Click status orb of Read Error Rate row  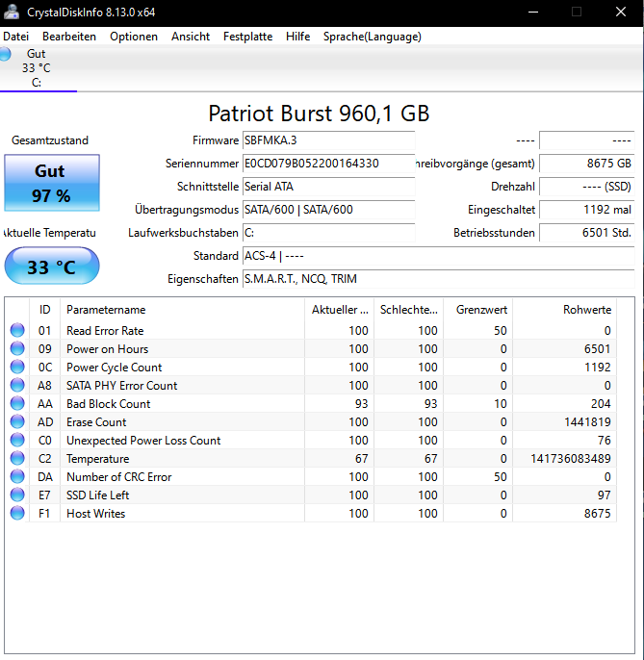pyautogui.click(x=17, y=330)
